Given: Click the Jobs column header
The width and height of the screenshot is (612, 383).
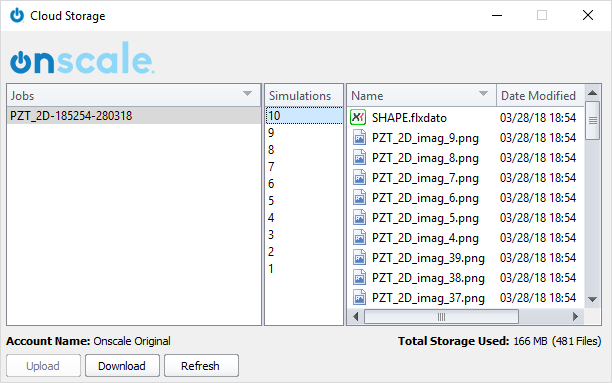Looking at the screenshot, I should [134, 96].
